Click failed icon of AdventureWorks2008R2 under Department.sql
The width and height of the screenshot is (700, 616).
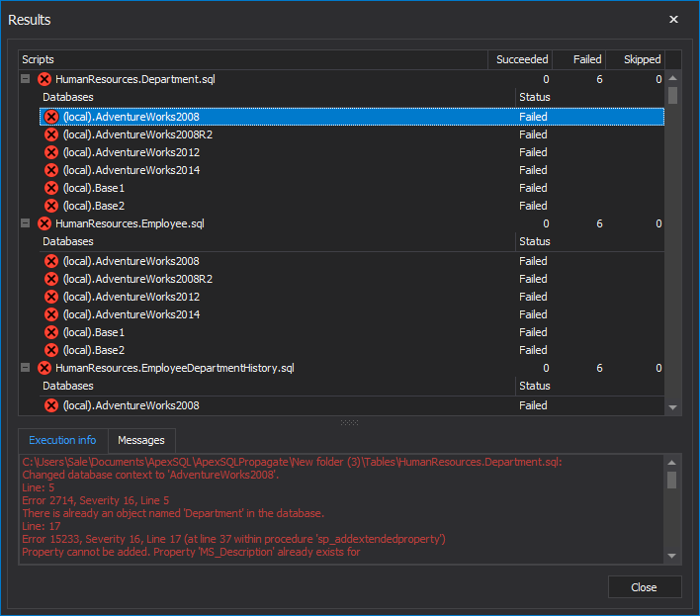(51, 134)
